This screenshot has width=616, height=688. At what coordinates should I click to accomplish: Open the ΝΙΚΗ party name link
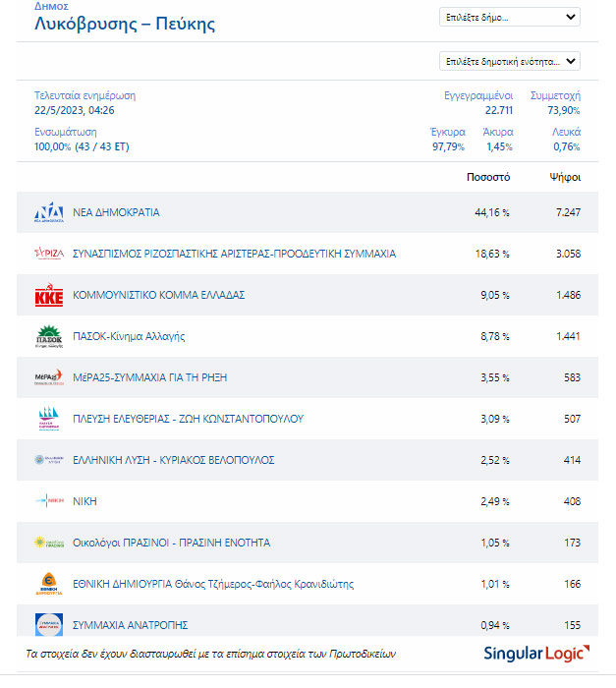(84, 501)
